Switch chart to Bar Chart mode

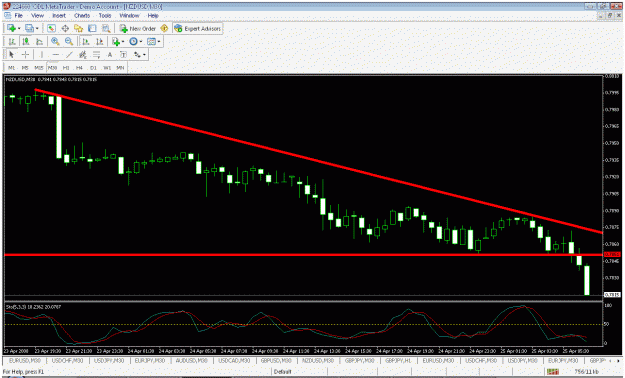pyautogui.click(x=12, y=41)
